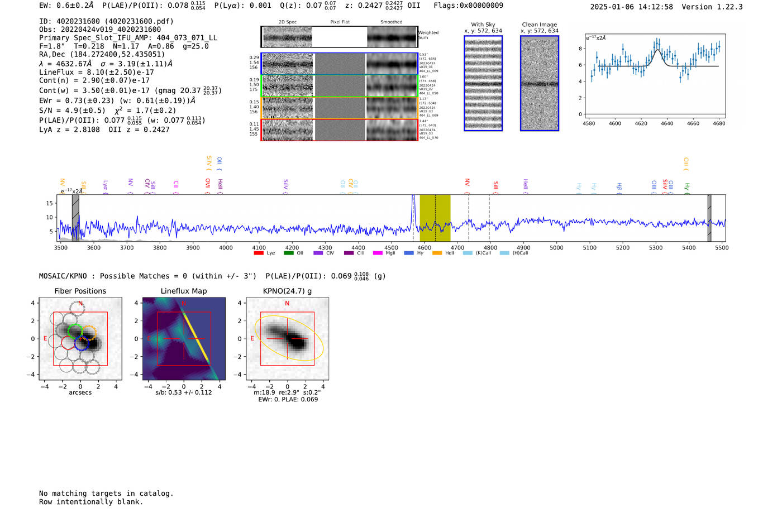
Task: Click the ID: 4020231600 text line
Action: [106, 21]
